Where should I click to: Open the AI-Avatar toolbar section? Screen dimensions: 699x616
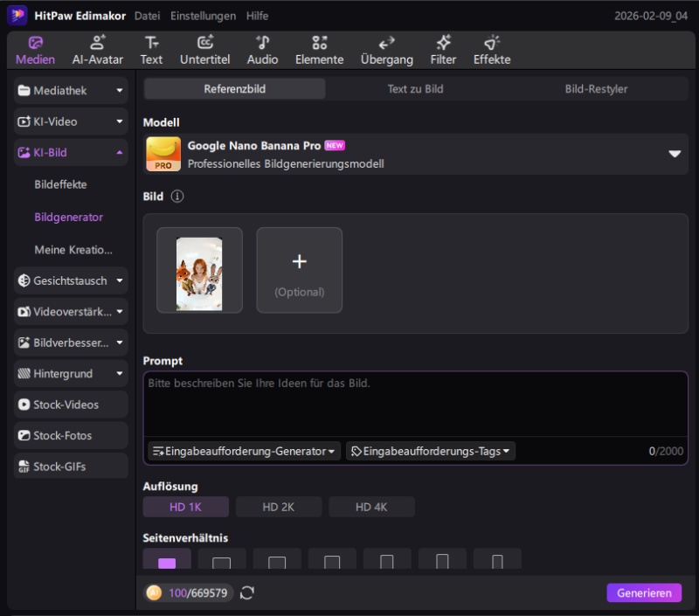click(x=97, y=50)
